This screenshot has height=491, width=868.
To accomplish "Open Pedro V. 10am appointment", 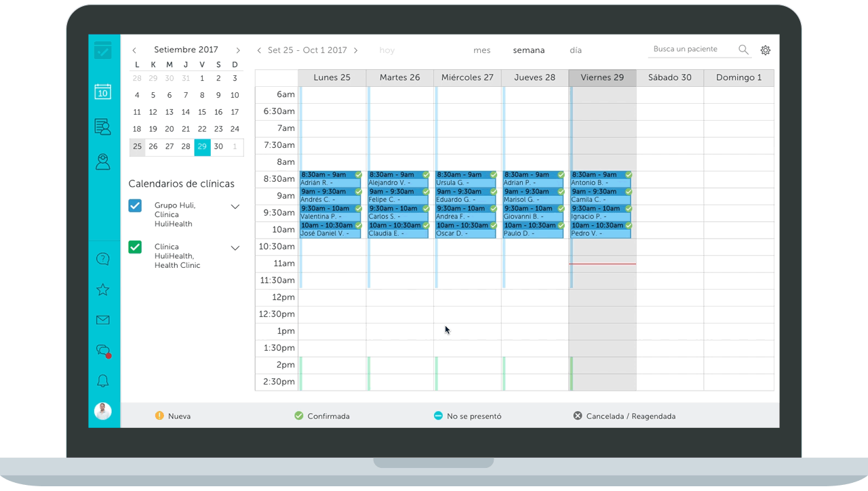I will 601,230.
